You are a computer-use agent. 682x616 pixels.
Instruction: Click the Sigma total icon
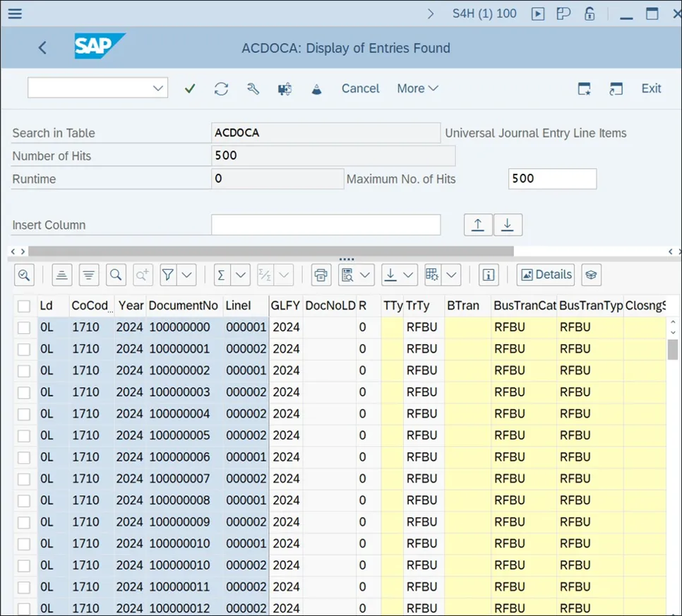(222, 275)
